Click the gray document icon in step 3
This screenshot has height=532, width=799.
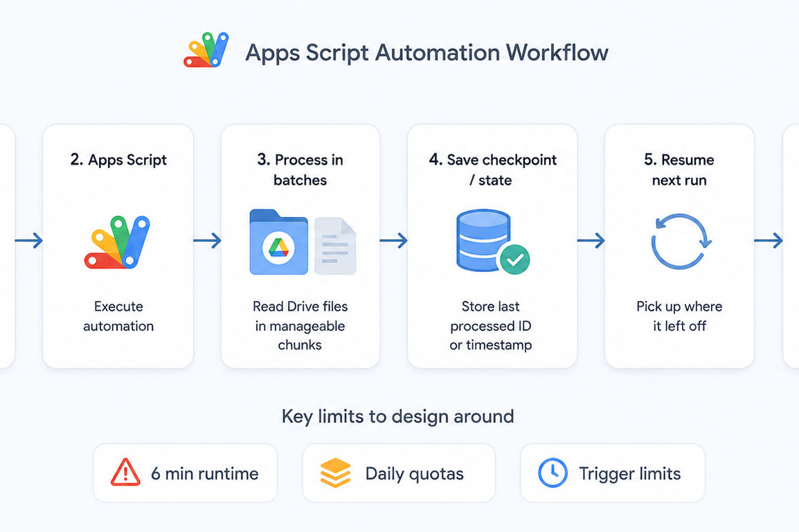click(x=335, y=246)
